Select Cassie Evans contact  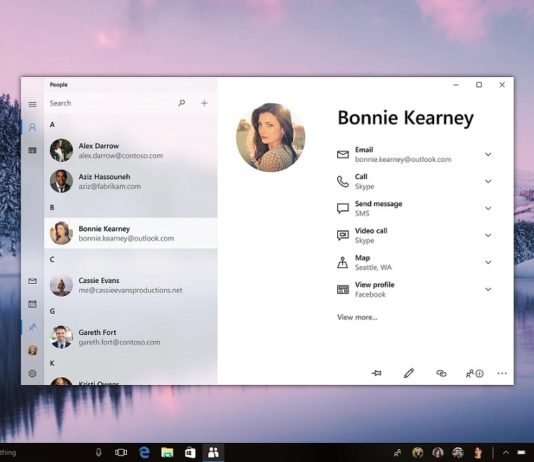point(131,285)
